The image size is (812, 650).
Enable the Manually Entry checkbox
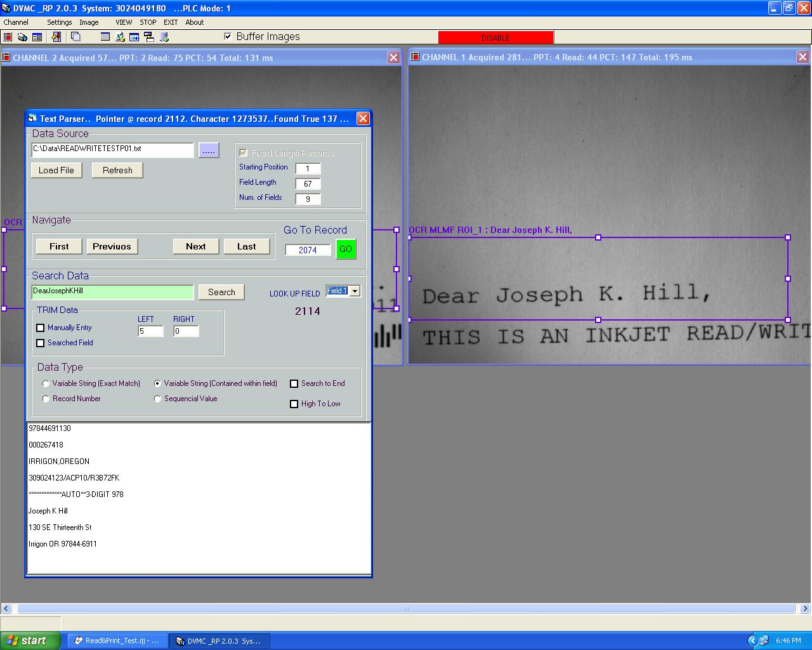(41, 328)
